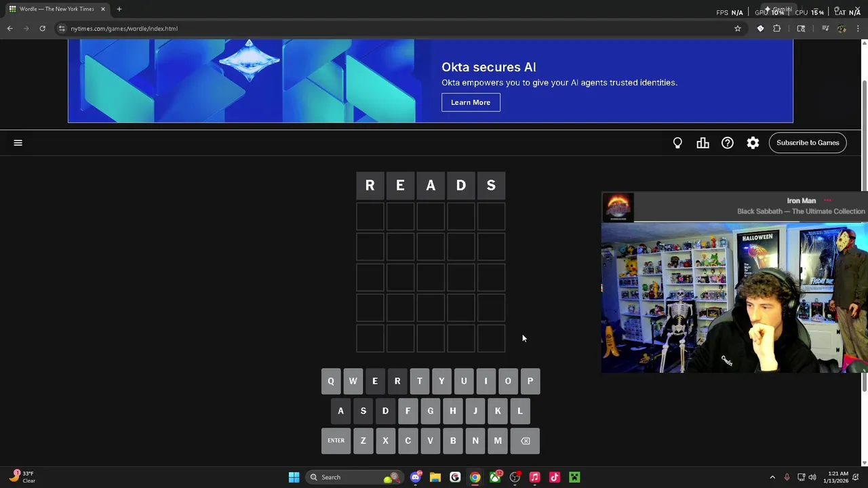Screen dimensions: 868x488
Task: Open the media controls music-note icon
Action: coord(825,28)
